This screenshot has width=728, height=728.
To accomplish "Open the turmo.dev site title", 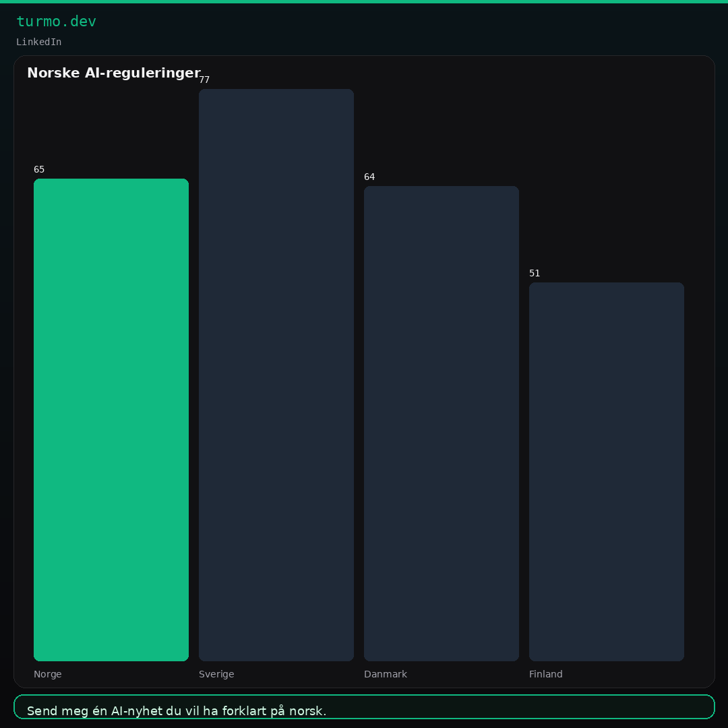I will pos(56,22).
